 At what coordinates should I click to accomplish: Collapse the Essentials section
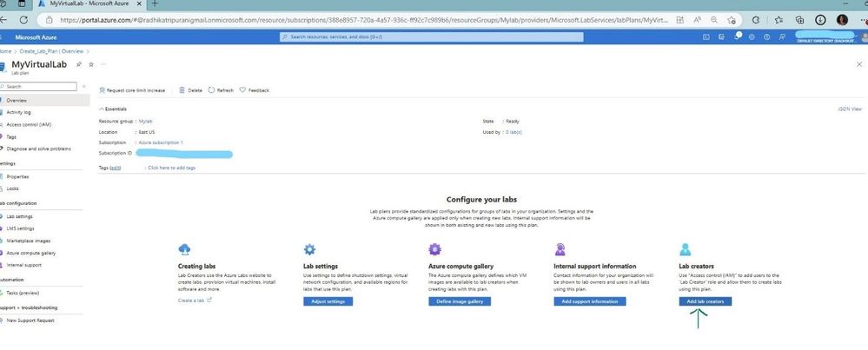coord(113,109)
